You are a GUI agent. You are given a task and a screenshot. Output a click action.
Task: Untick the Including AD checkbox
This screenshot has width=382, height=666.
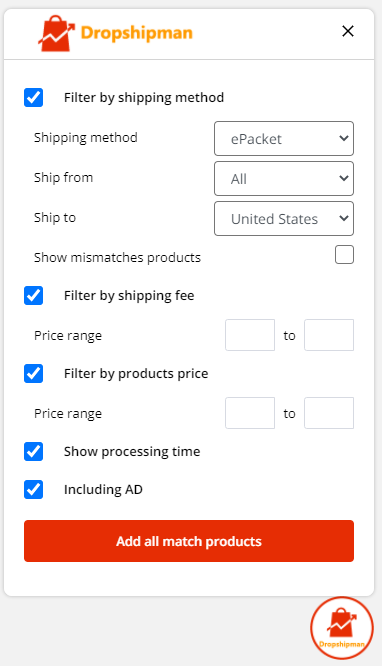tap(34, 489)
